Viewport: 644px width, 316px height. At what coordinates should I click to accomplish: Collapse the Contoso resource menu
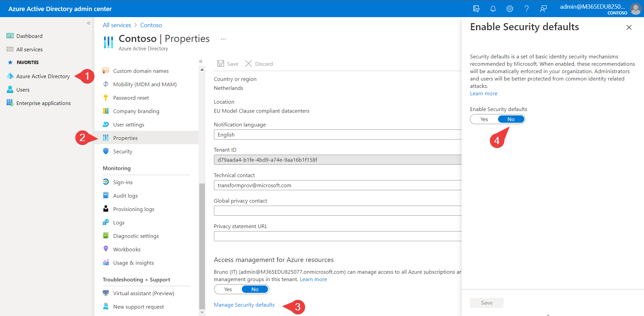pyautogui.click(x=201, y=61)
